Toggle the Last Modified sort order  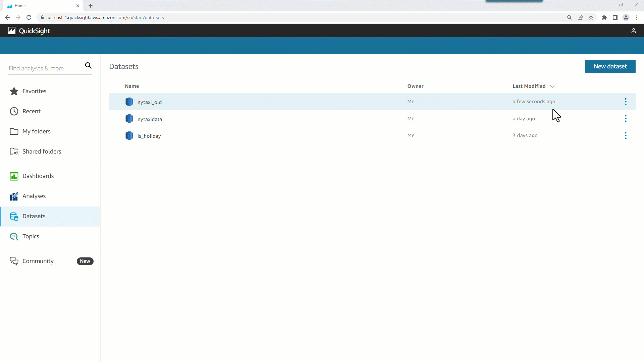pyautogui.click(x=552, y=86)
